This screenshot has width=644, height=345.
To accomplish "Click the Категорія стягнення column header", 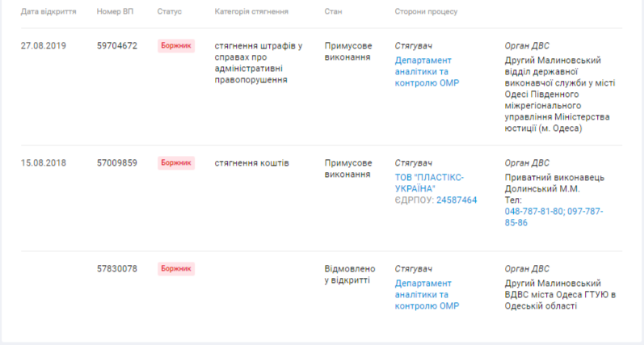I will point(251,11).
